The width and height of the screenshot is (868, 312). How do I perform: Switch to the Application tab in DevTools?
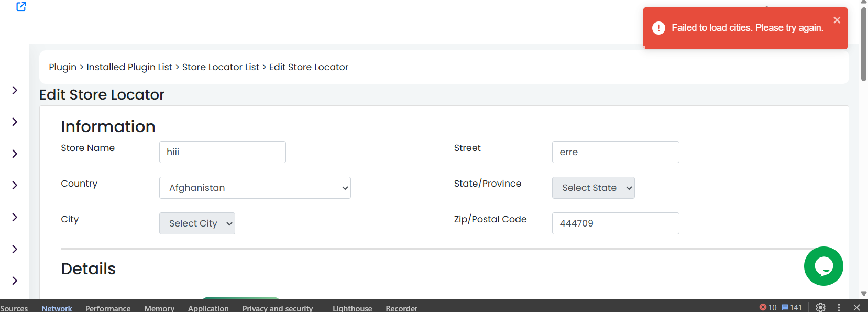click(x=208, y=308)
